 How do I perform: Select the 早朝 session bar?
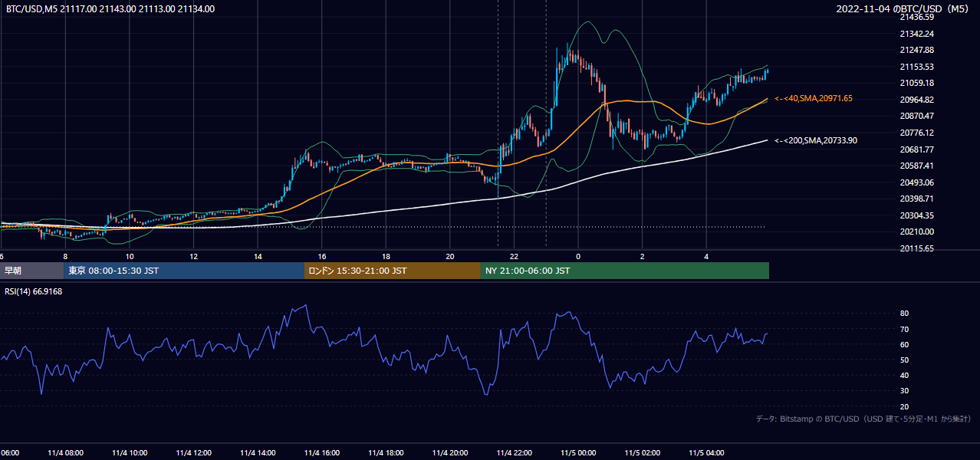pos(31,271)
